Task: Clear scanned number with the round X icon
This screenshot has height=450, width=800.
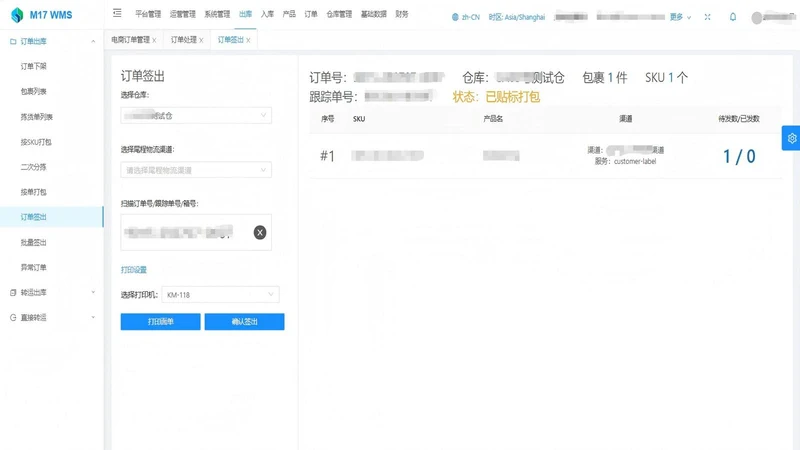Action: tap(260, 233)
